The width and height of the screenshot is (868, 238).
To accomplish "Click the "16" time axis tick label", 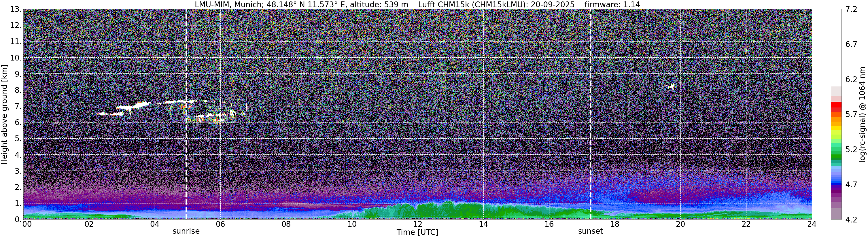I will (x=549, y=224).
